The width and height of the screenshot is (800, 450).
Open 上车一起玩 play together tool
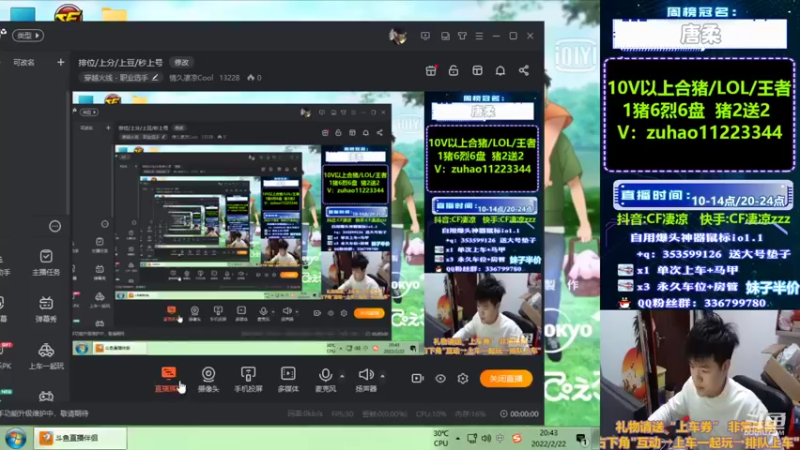(x=46, y=356)
